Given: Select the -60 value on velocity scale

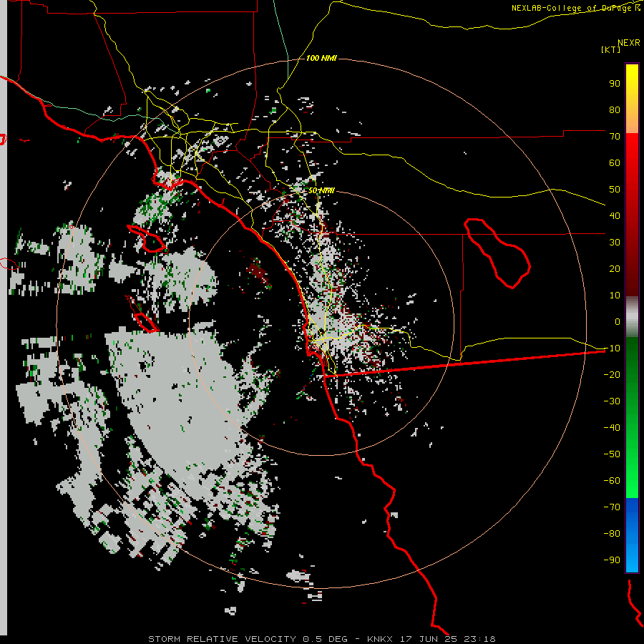Looking at the screenshot, I should click(x=612, y=481).
